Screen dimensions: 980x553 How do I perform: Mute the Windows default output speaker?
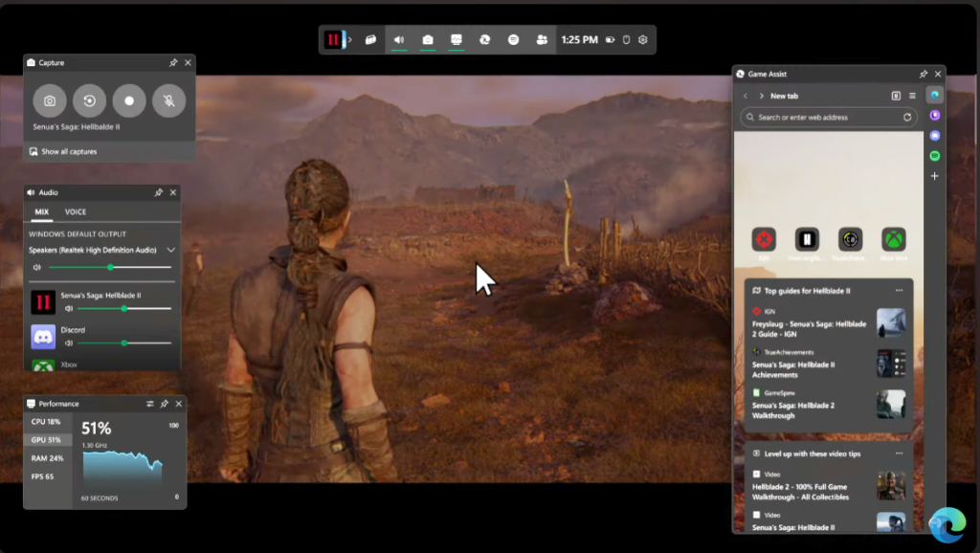pyautogui.click(x=37, y=268)
